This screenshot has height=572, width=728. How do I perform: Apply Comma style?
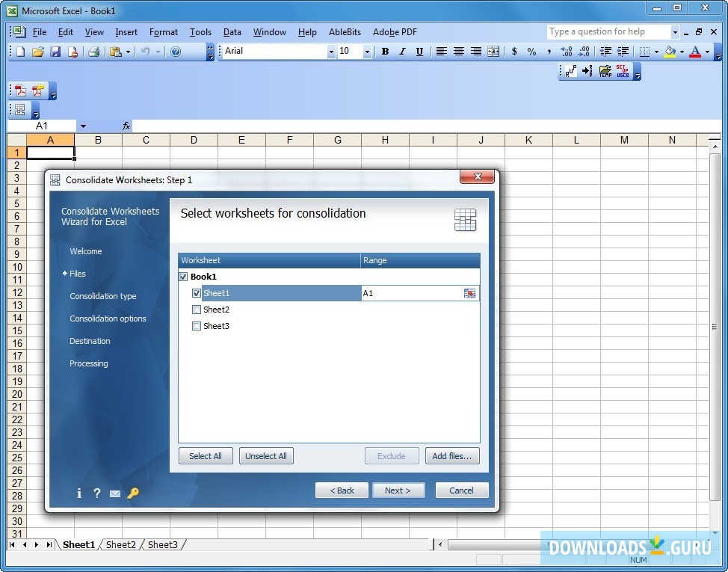[x=549, y=52]
